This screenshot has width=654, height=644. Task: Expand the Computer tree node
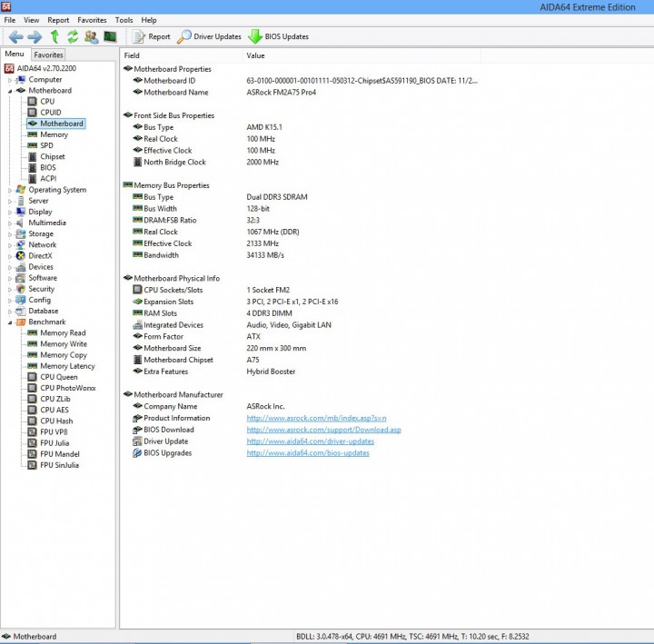point(10,80)
